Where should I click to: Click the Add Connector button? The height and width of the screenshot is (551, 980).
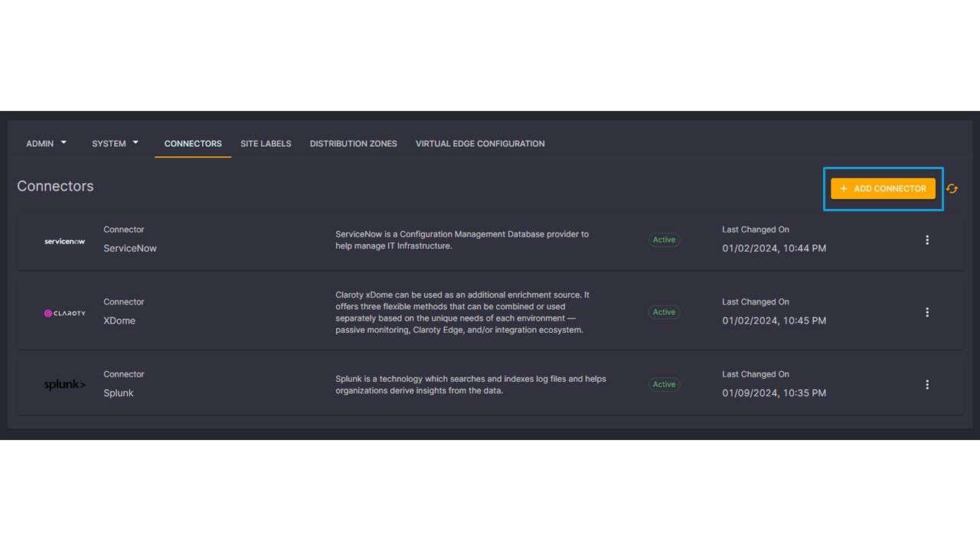pos(883,188)
